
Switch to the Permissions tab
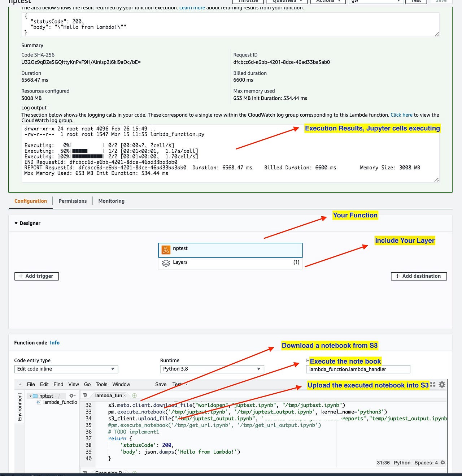[x=72, y=201]
